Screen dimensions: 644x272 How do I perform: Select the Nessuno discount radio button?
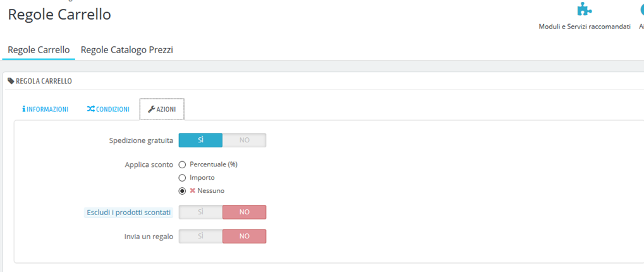pyautogui.click(x=182, y=190)
